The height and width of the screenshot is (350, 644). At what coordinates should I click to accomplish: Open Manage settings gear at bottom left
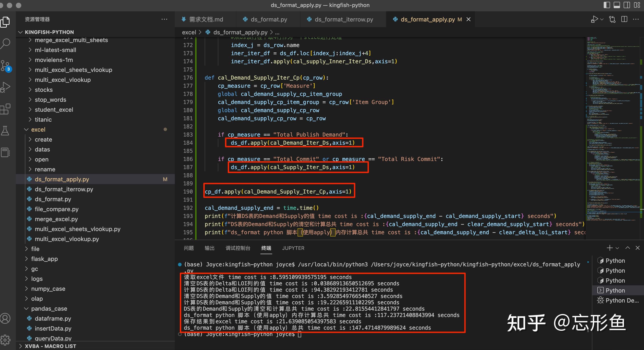[5, 340]
